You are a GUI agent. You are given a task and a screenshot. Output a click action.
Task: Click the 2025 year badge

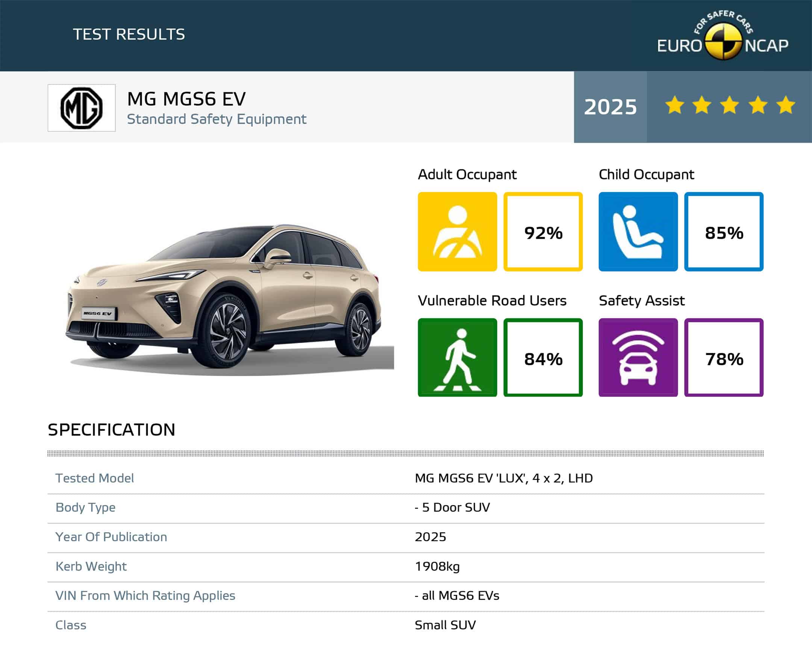tap(610, 107)
